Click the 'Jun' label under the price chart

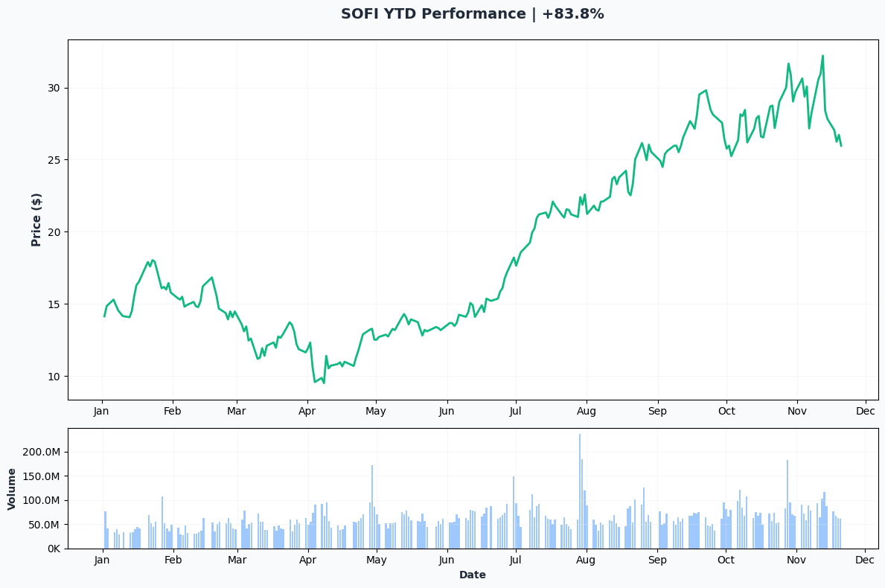447,412
